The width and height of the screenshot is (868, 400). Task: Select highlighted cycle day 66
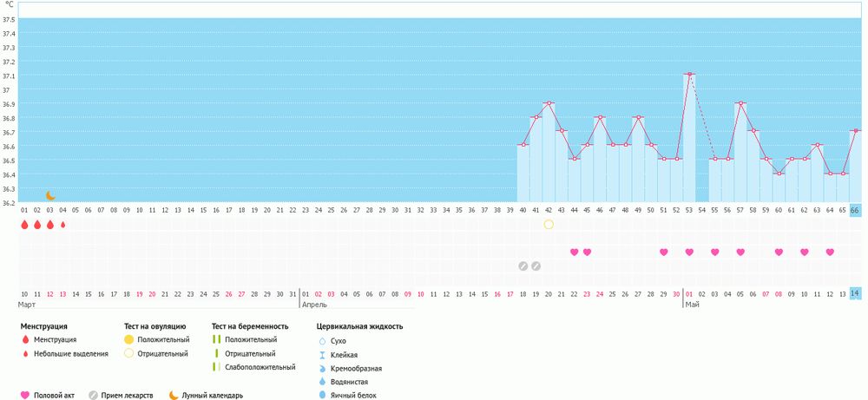855,210
